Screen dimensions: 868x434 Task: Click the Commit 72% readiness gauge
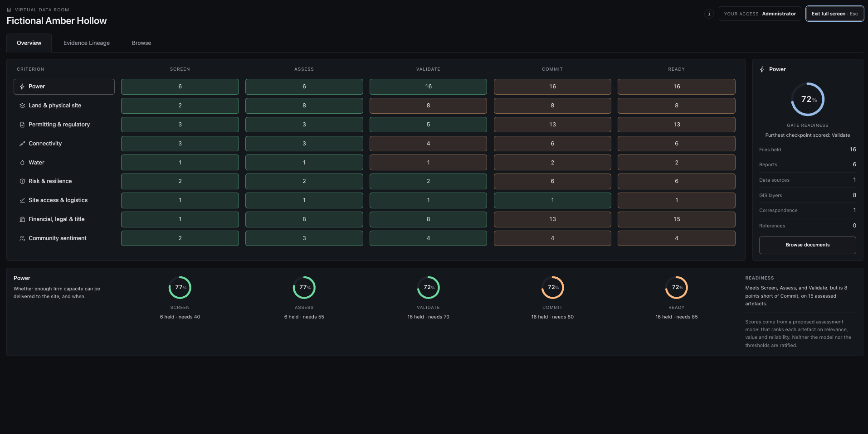pyautogui.click(x=552, y=288)
